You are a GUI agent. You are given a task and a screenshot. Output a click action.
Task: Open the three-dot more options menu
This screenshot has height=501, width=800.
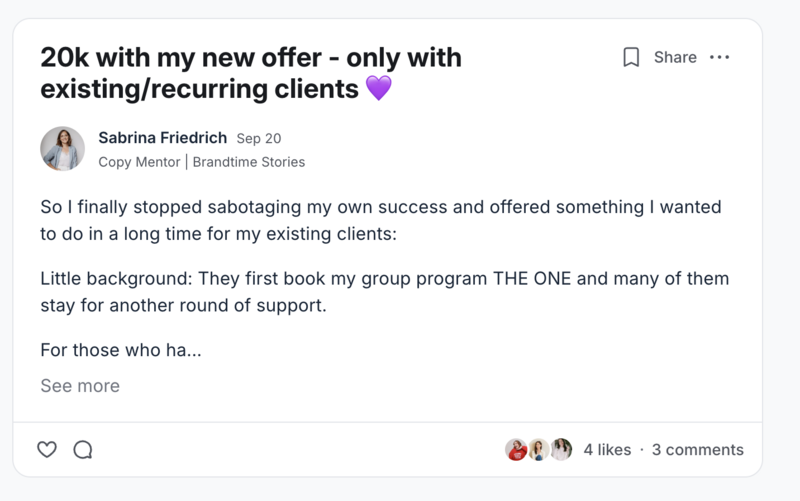(719, 57)
